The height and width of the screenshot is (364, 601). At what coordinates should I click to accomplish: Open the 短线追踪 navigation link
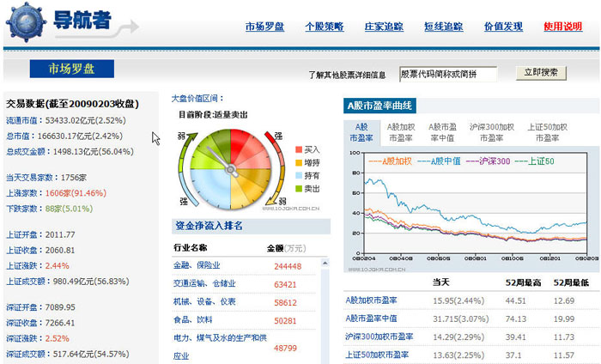tap(443, 27)
